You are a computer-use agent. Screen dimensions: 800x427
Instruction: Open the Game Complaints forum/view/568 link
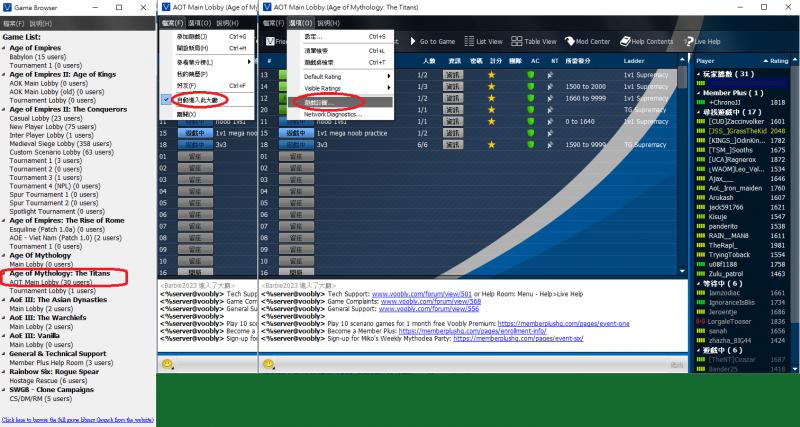[x=430, y=302]
